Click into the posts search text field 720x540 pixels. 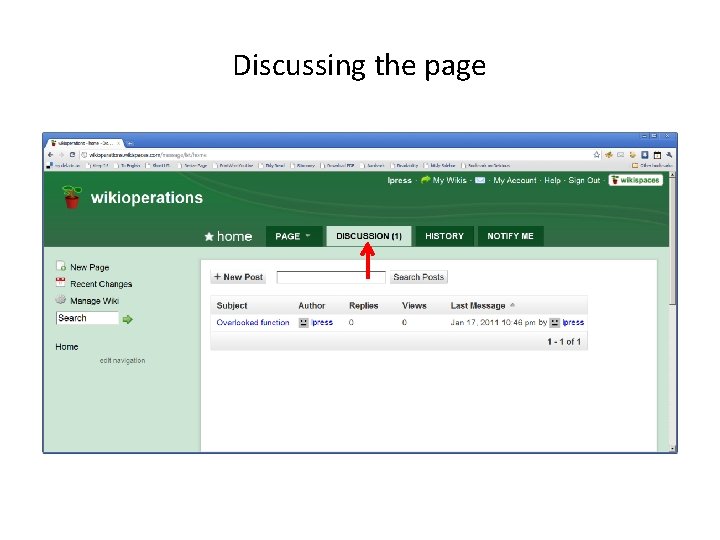(331, 277)
